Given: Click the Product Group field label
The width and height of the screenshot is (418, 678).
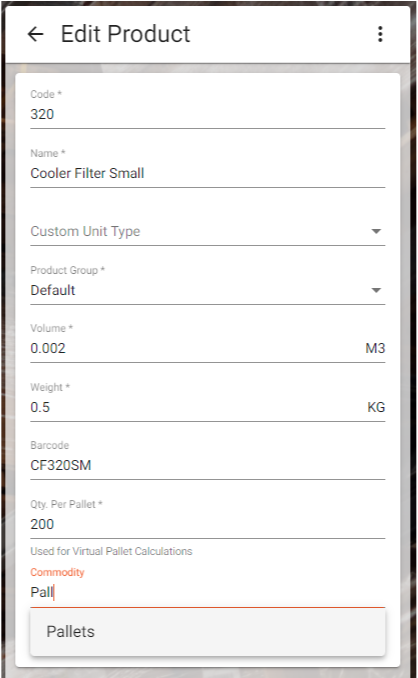Looking at the screenshot, I should click(x=67, y=270).
